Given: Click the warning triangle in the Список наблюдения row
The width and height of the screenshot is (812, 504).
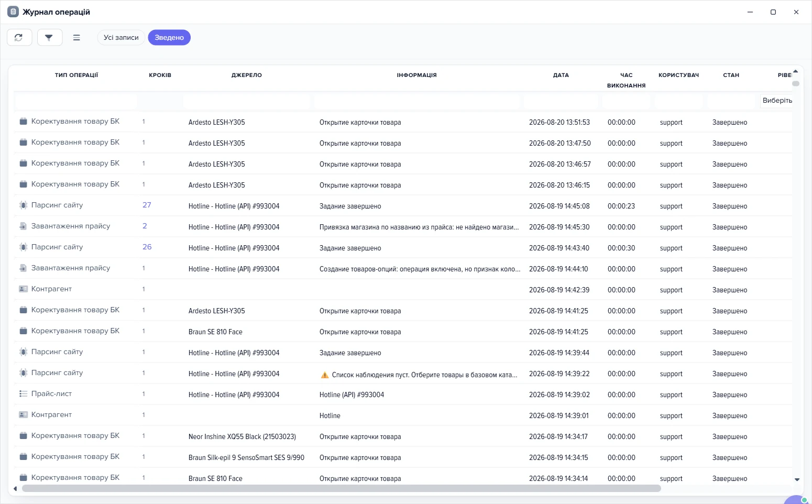Looking at the screenshot, I should [324, 375].
